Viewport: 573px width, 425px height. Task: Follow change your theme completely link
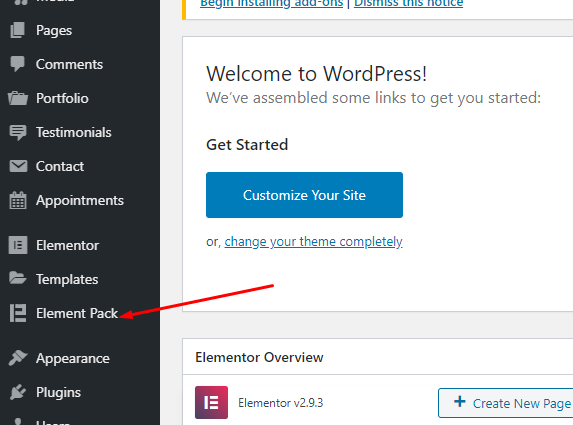tap(313, 242)
